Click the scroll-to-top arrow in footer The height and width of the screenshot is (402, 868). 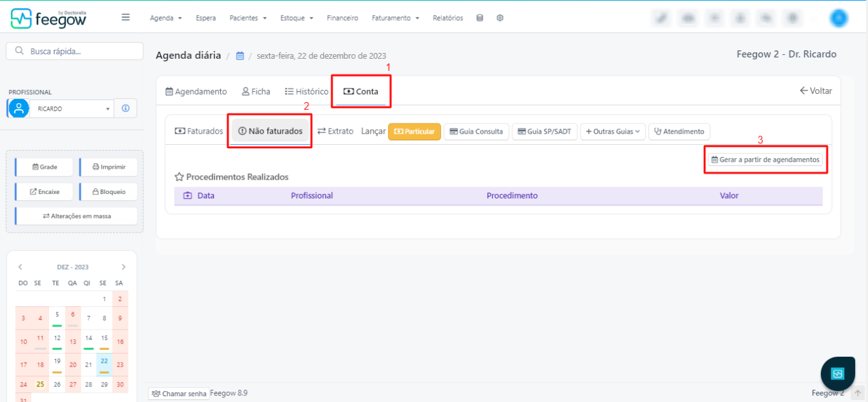[x=858, y=393]
